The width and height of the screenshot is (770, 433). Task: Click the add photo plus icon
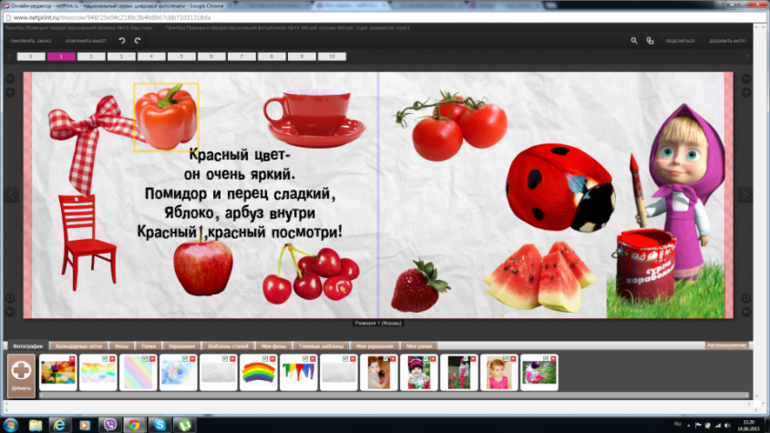(x=21, y=372)
